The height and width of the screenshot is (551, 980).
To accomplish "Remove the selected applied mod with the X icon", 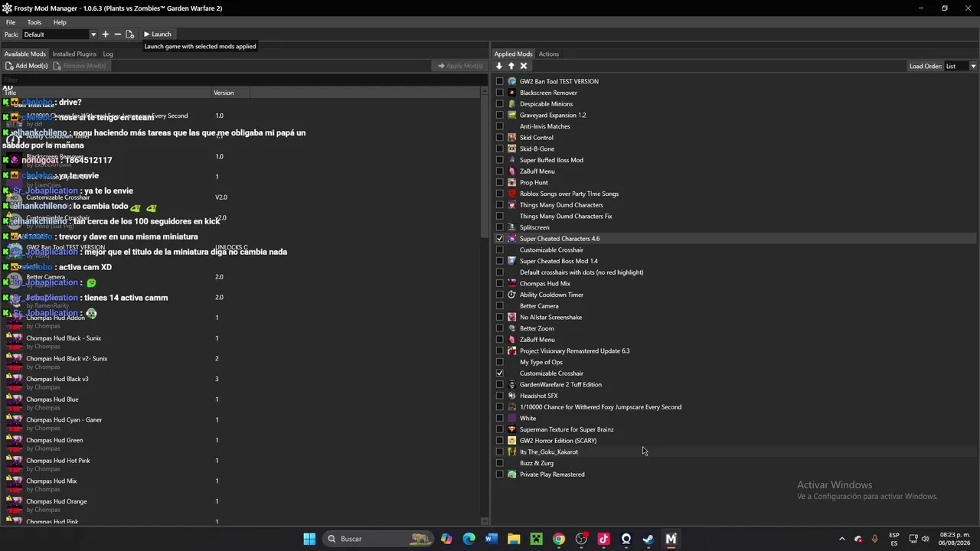I will click(524, 66).
